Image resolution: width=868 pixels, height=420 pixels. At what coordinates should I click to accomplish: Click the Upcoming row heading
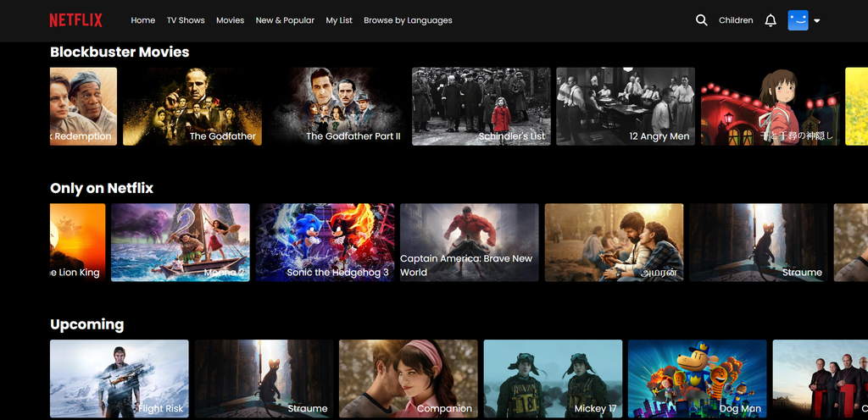[87, 324]
